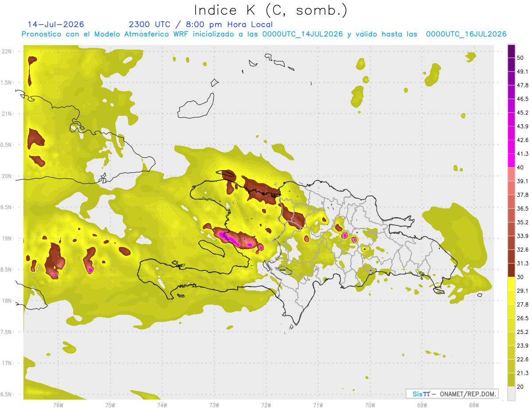The height and width of the screenshot is (411, 532).
Task: Click the colorbar value "20" at the bottom
Action: [x=520, y=387]
